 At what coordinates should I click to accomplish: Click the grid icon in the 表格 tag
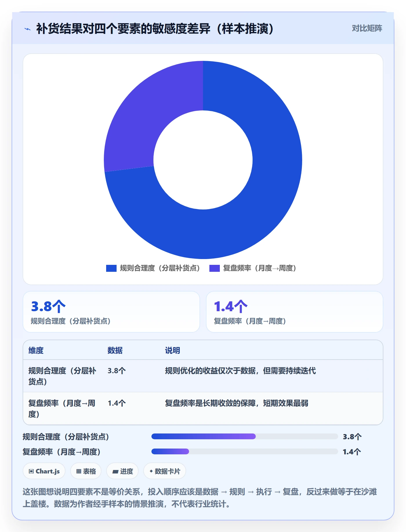tap(79, 471)
